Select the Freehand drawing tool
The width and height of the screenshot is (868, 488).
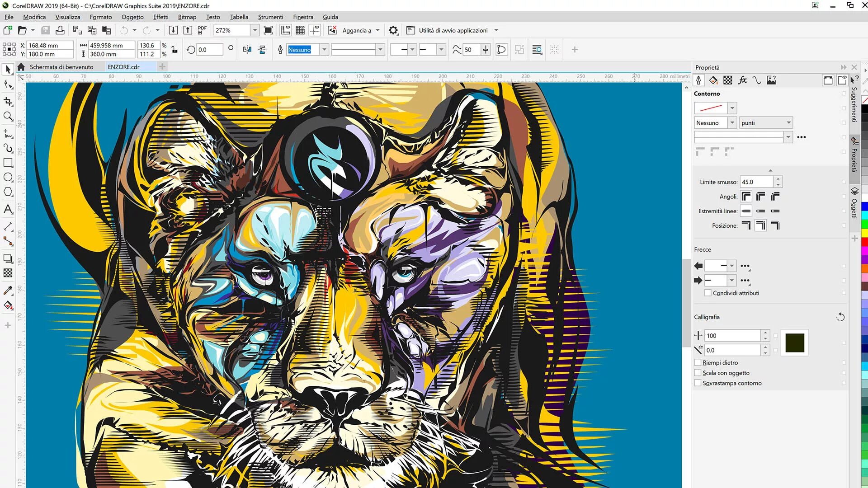click(8, 133)
